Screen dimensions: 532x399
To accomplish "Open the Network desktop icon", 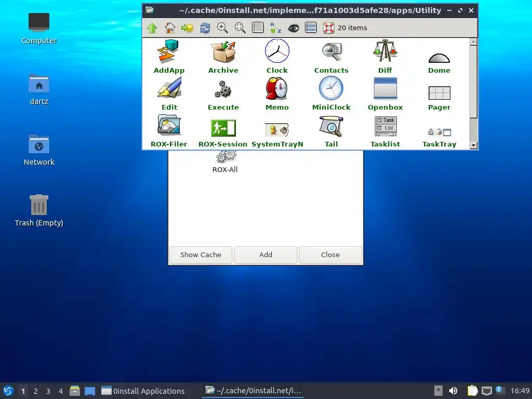I will pos(39,150).
